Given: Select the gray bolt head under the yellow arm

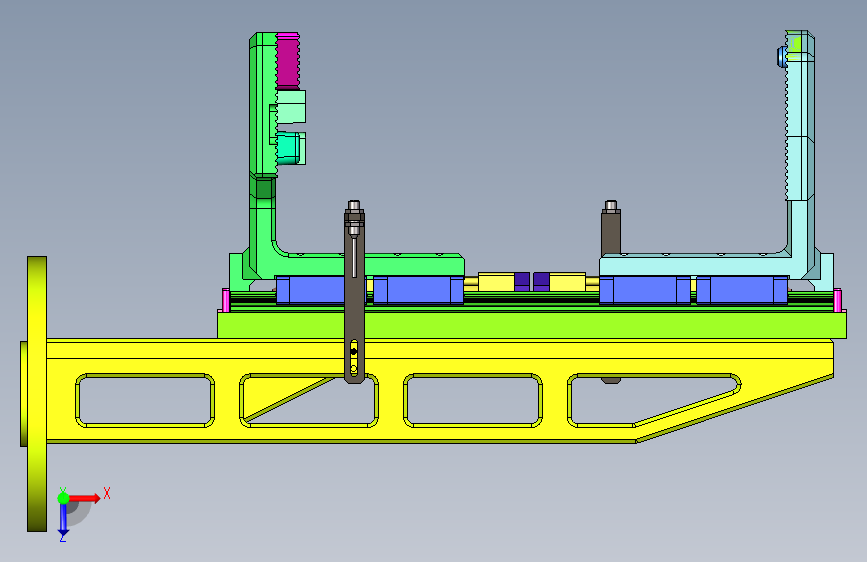Looking at the screenshot, I should (x=611, y=381).
